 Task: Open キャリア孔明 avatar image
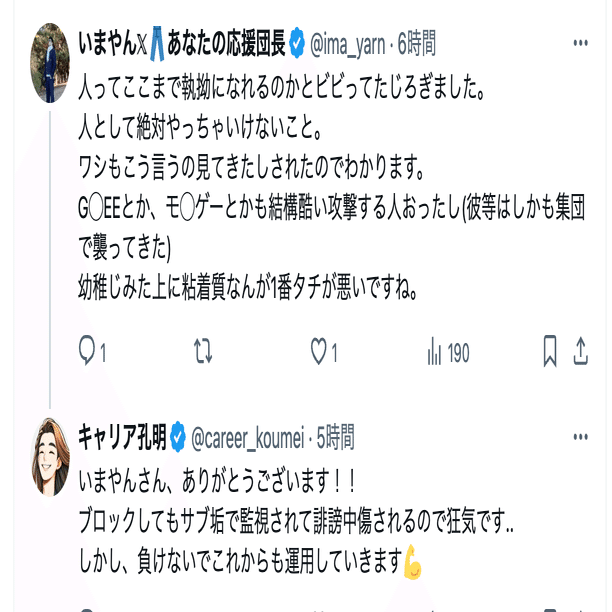pos(50,457)
